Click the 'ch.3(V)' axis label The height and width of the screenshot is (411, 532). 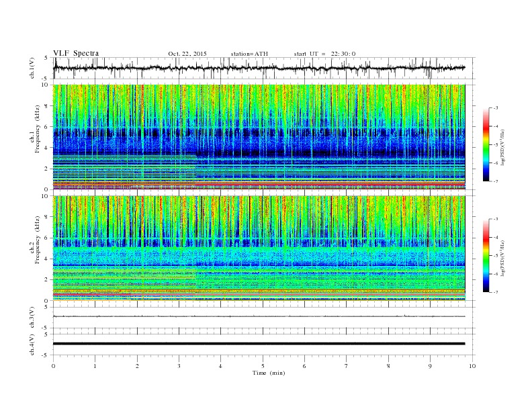[x=32, y=318]
